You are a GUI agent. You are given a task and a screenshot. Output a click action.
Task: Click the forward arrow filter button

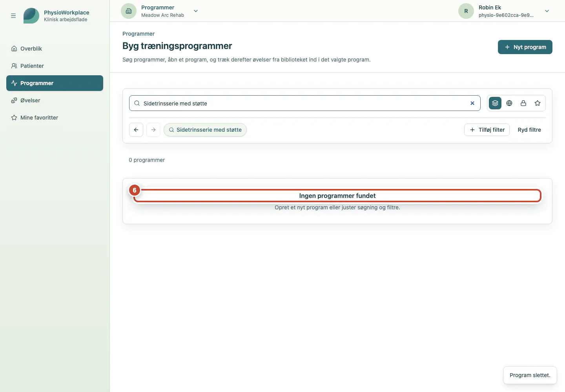coord(153,130)
